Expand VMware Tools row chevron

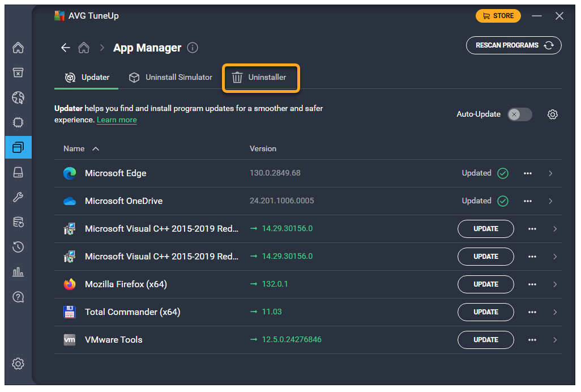point(555,340)
